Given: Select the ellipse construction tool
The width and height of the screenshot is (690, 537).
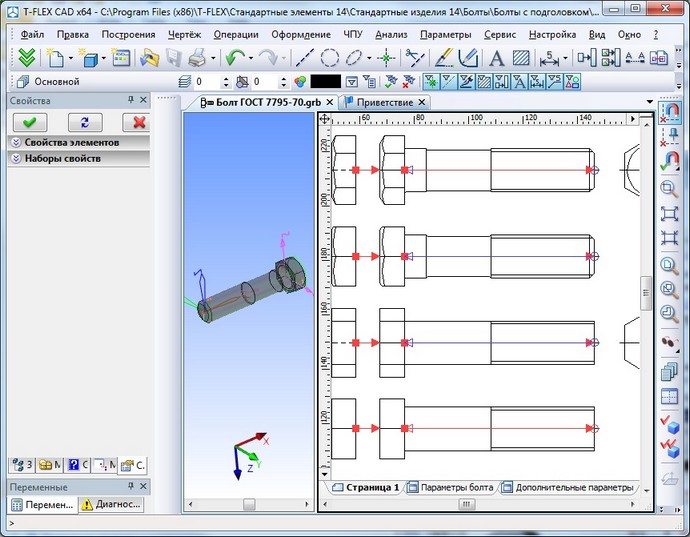Looking at the screenshot, I should (x=353, y=58).
